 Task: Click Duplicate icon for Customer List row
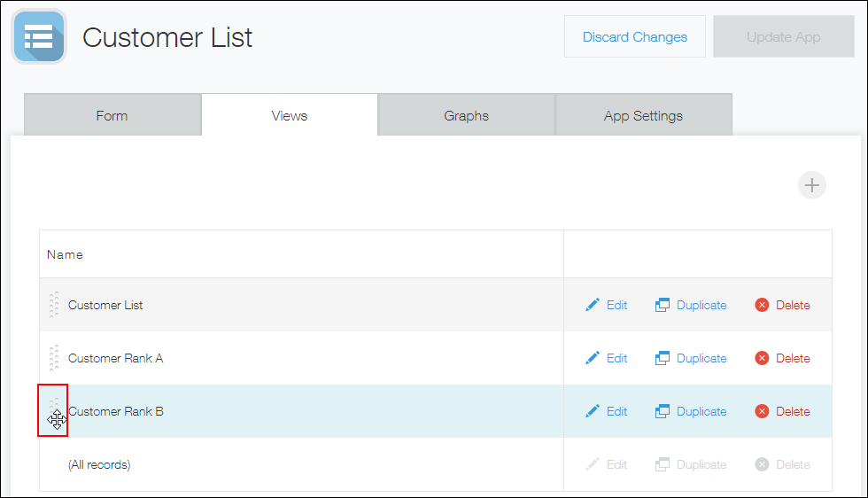click(663, 305)
